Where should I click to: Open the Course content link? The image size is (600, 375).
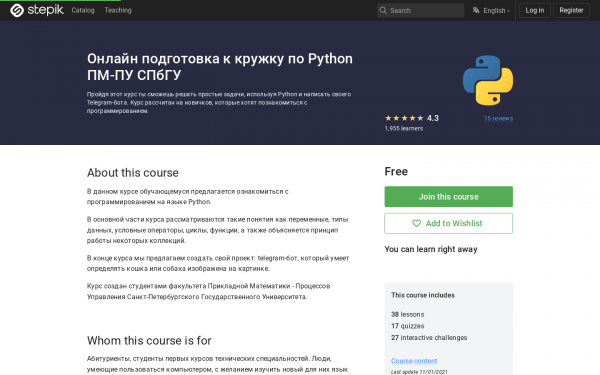point(414,361)
